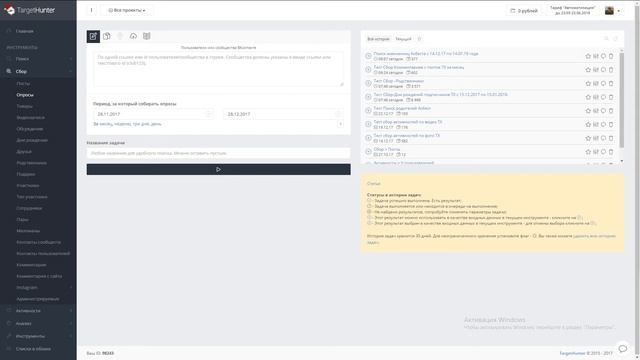Click the icon next to the Текущий tab

coord(419,39)
